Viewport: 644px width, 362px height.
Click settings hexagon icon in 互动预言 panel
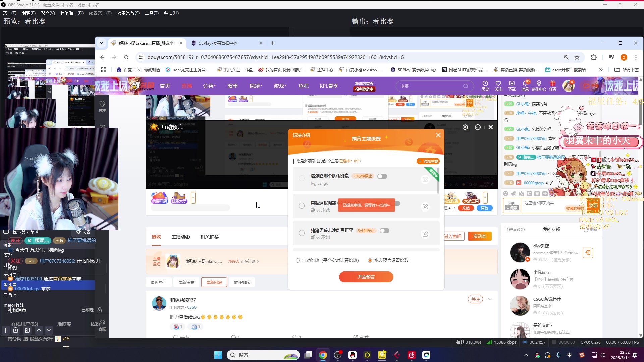(465, 127)
